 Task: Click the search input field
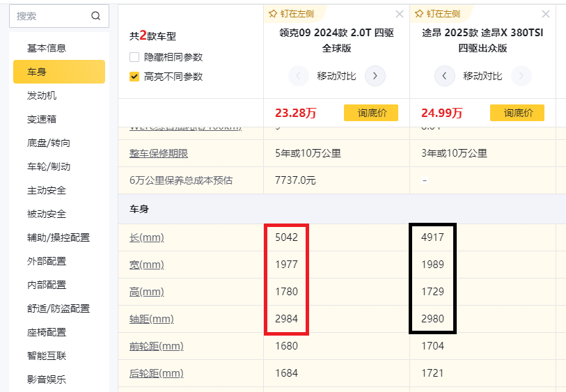coord(59,16)
